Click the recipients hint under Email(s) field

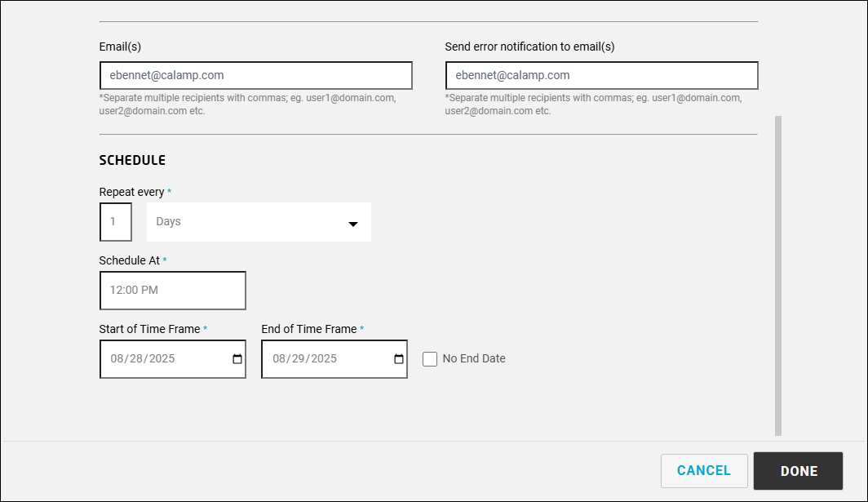tap(247, 104)
